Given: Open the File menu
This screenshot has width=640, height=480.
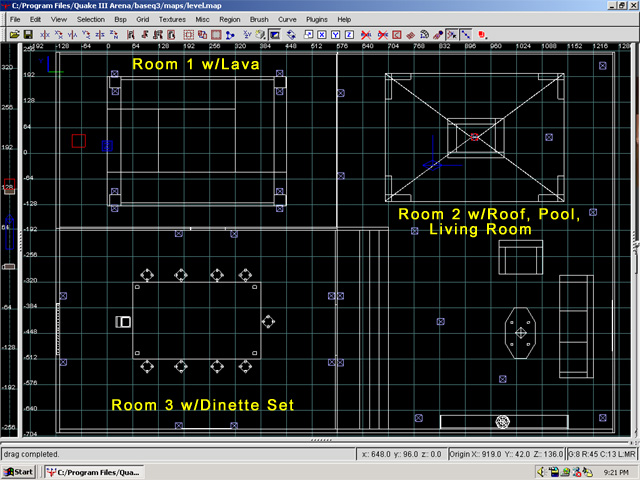Looking at the screenshot, I should 15,19.
